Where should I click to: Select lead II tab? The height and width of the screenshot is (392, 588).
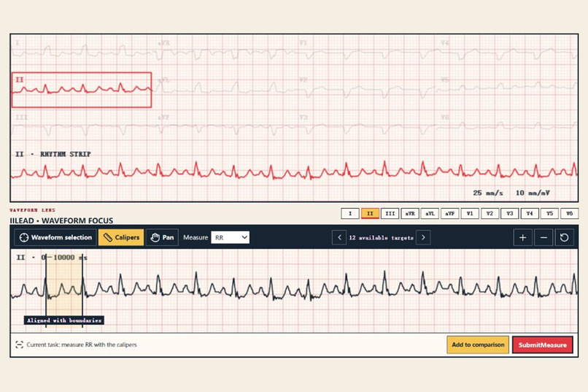[370, 213]
